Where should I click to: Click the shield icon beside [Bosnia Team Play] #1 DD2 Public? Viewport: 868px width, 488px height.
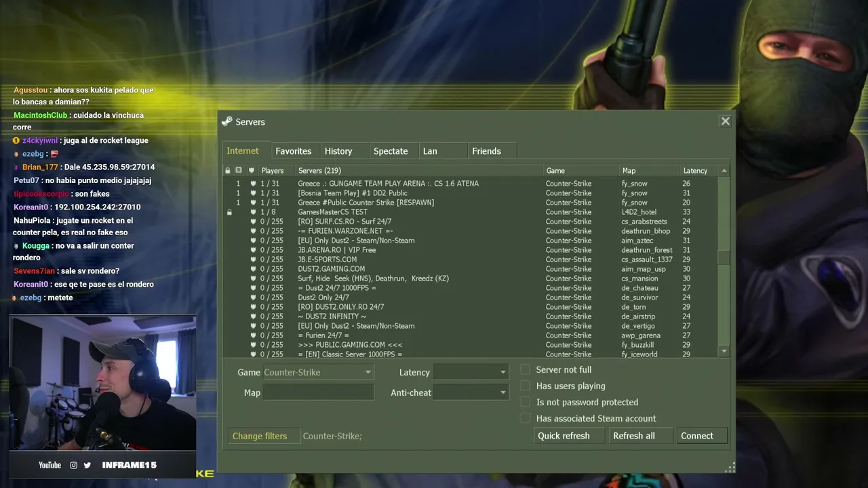point(253,193)
